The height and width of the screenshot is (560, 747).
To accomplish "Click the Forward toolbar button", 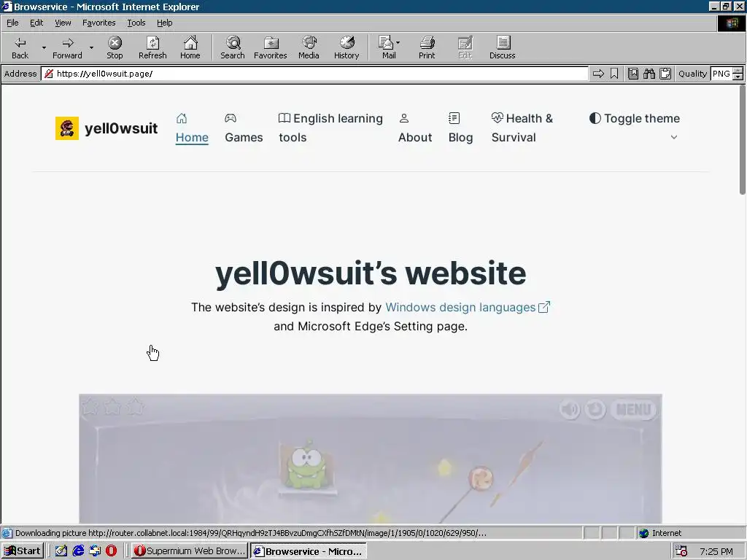I will pyautogui.click(x=67, y=47).
